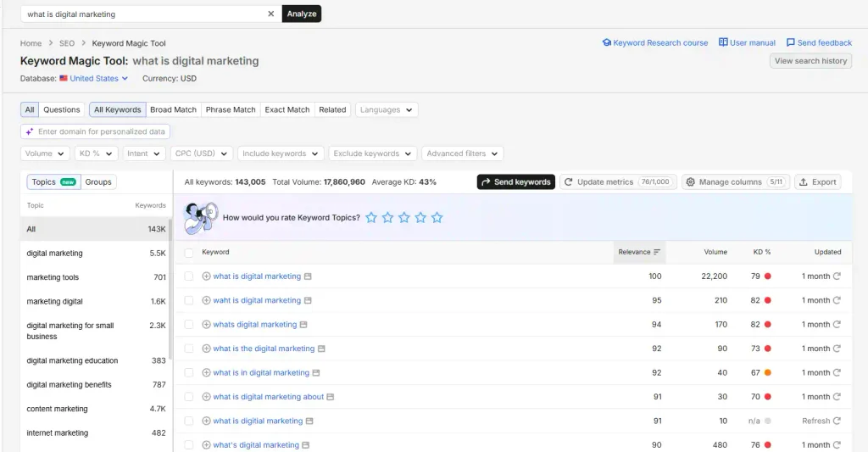Viewport: 868px width, 452px height.
Task: Tick checkbox for 'what is in digital marketing'
Action: click(x=189, y=373)
